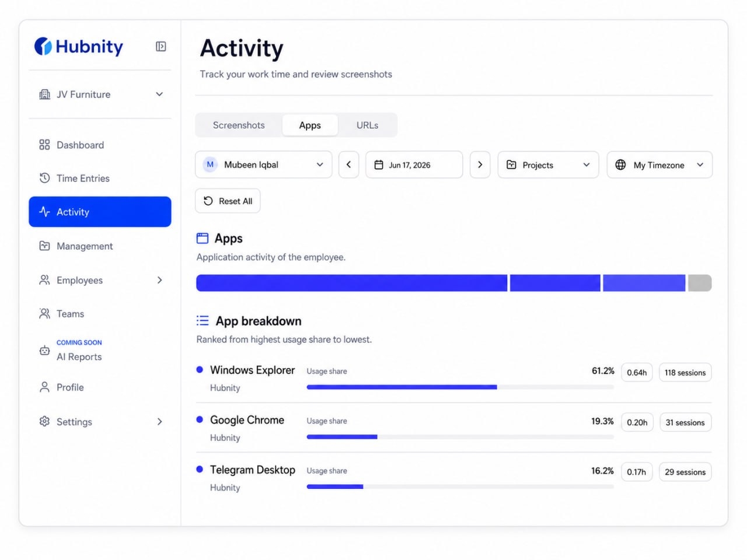Click the AI Reports sidebar item
Image resolution: width=747 pixels, height=560 pixels.
100,351
